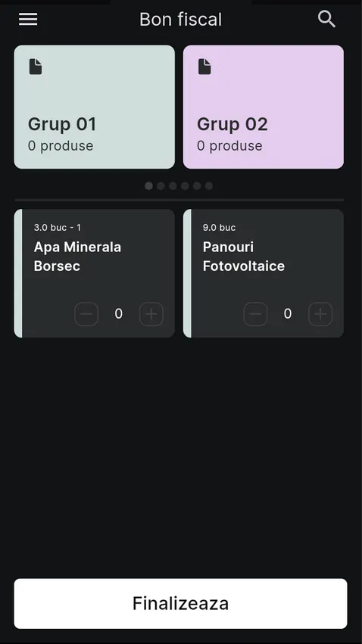
Task: Go to the second page indicator dot
Action: (x=161, y=186)
